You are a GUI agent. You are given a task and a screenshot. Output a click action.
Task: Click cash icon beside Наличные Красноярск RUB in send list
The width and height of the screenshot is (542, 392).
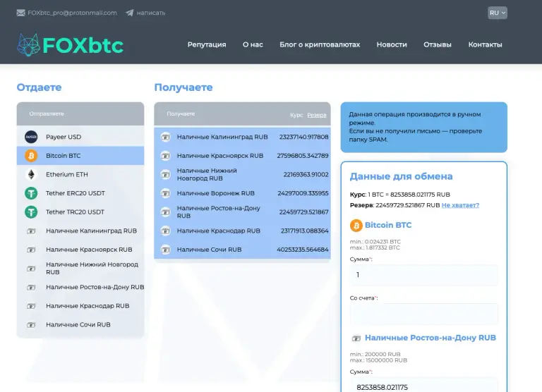point(31,250)
